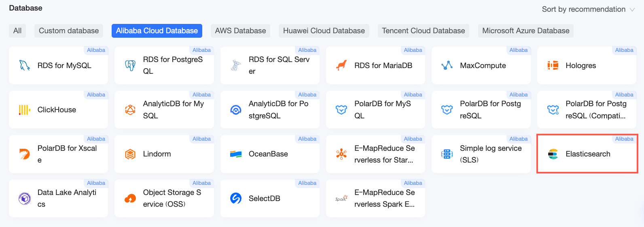This screenshot has width=644, height=227.
Task: Select the PostgreSQL elephant icon
Action: (130, 65)
